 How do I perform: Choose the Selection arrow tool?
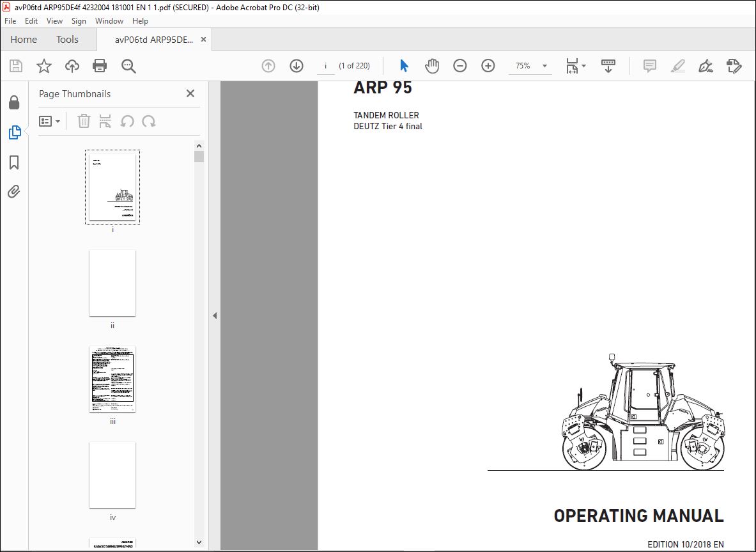click(x=404, y=66)
